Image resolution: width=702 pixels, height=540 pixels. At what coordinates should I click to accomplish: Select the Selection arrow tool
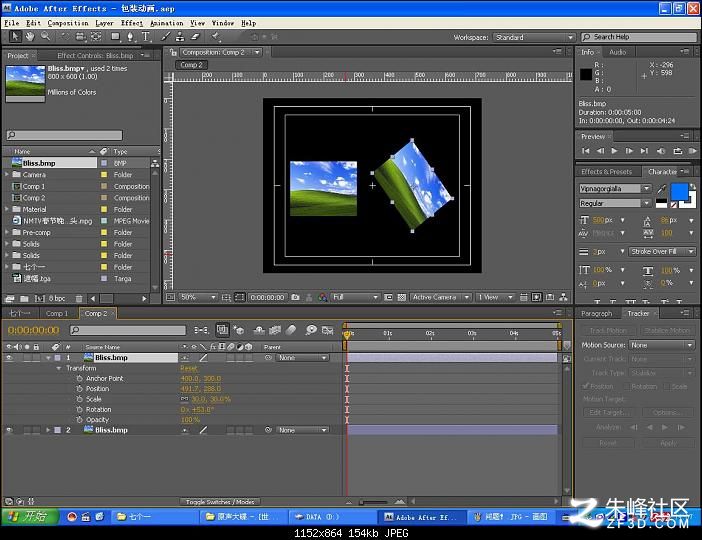[x=15, y=36]
